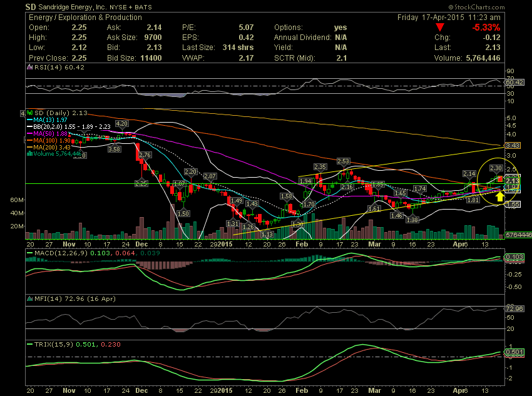The width and height of the screenshot is (532, 396).
Task: Click the SD (Daily) candlestick legend icon
Action: (x=30, y=113)
